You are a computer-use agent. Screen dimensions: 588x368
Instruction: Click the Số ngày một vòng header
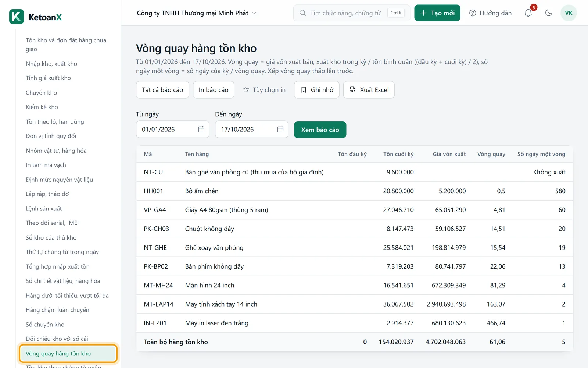click(541, 154)
